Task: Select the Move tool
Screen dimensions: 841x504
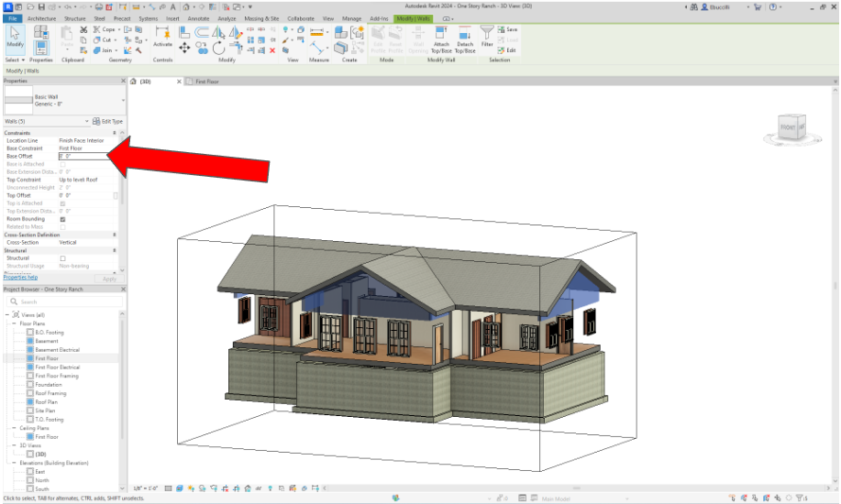Action: tap(184, 49)
